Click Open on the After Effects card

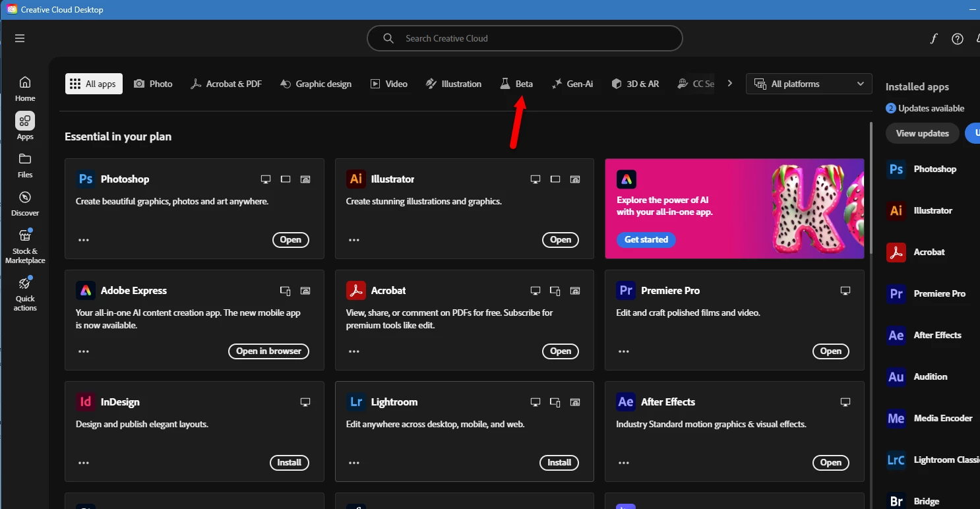(x=831, y=463)
